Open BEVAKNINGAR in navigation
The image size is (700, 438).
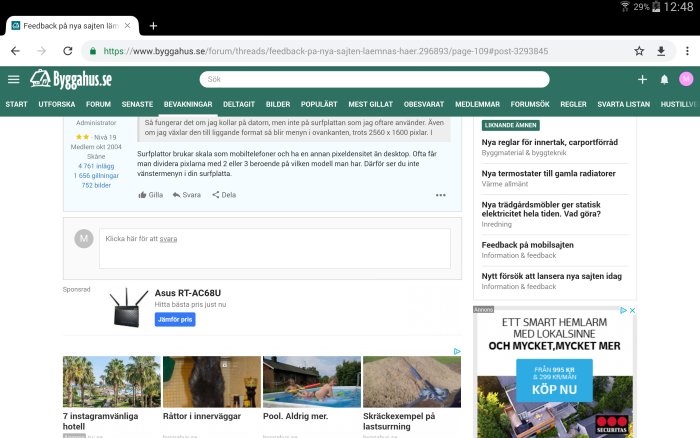pyautogui.click(x=188, y=104)
